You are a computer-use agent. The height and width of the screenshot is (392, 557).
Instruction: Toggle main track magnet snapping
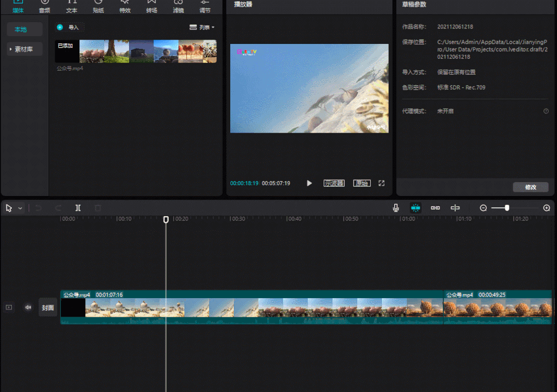pyautogui.click(x=416, y=208)
